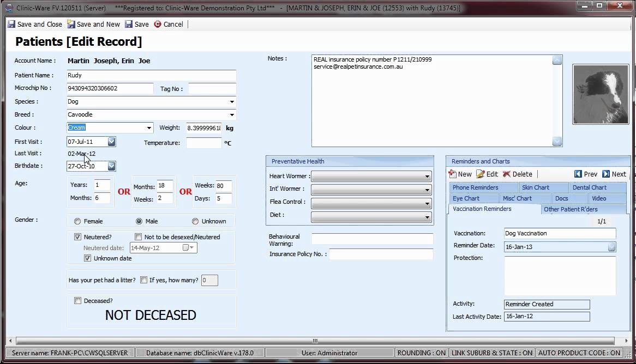Click the Patient Name field
The height and width of the screenshot is (364, 636).
pos(151,75)
